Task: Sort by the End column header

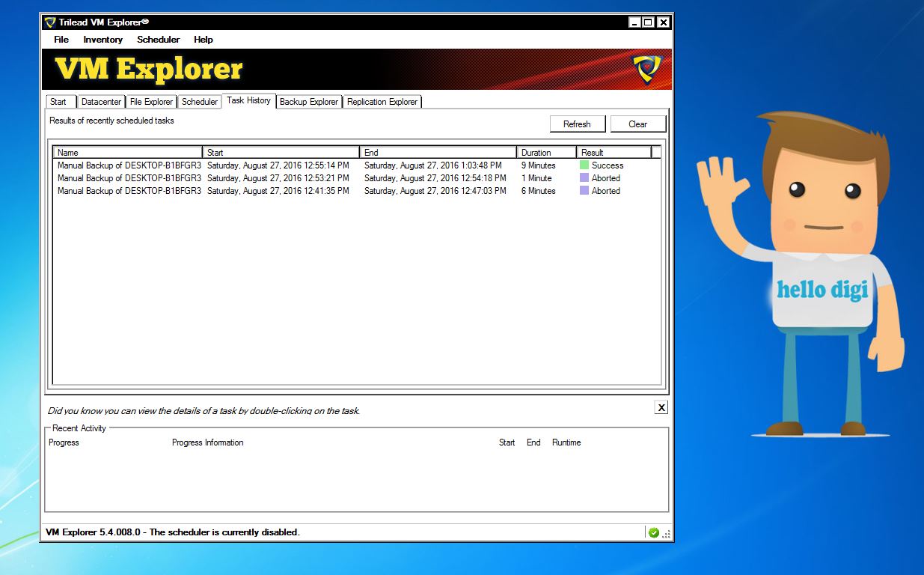Action: (x=438, y=152)
